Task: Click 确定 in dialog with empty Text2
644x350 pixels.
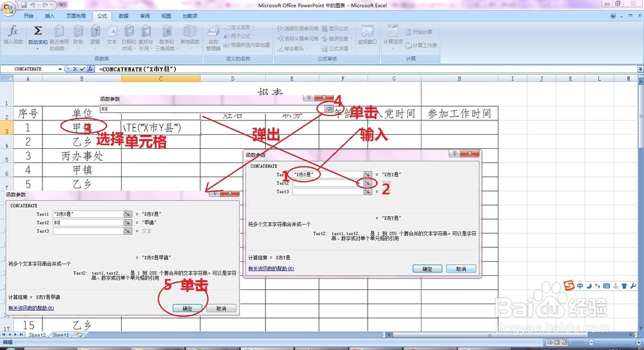Action: 427,269
